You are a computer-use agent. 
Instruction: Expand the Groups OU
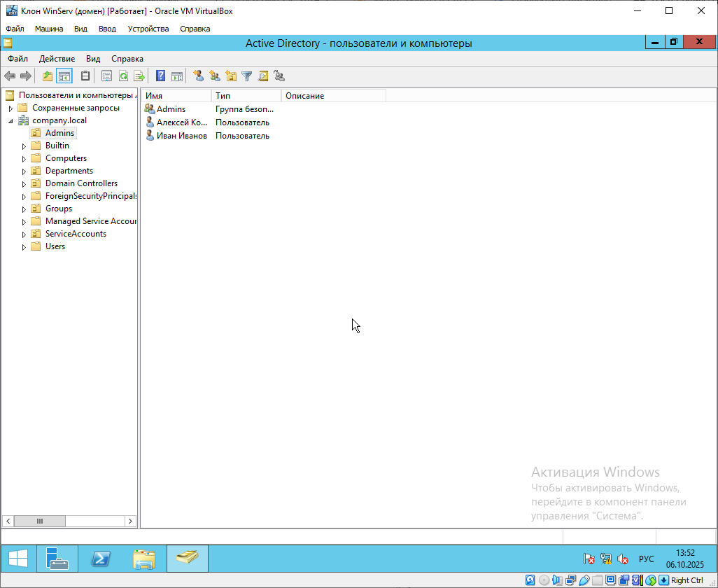pyautogui.click(x=24, y=209)
